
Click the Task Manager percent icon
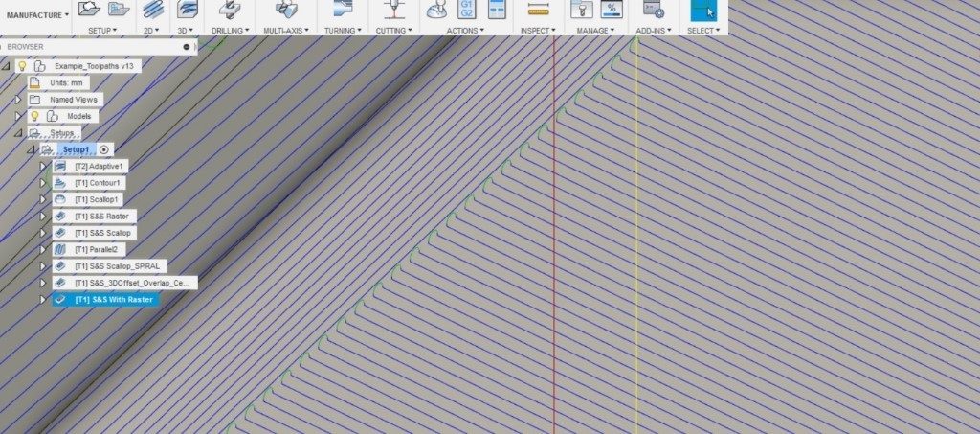[612, 9]
